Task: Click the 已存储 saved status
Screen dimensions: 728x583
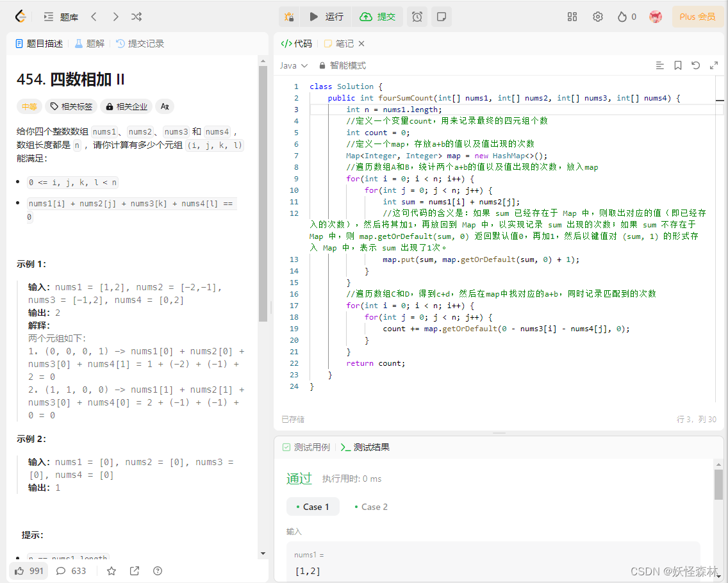Action: click(293, 420)
